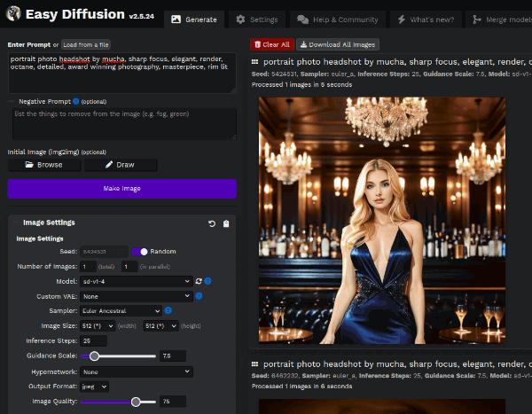Open the Custom VAE dropdown
Viewport: 532px width, 414px height.
click(x=137, y=296)
